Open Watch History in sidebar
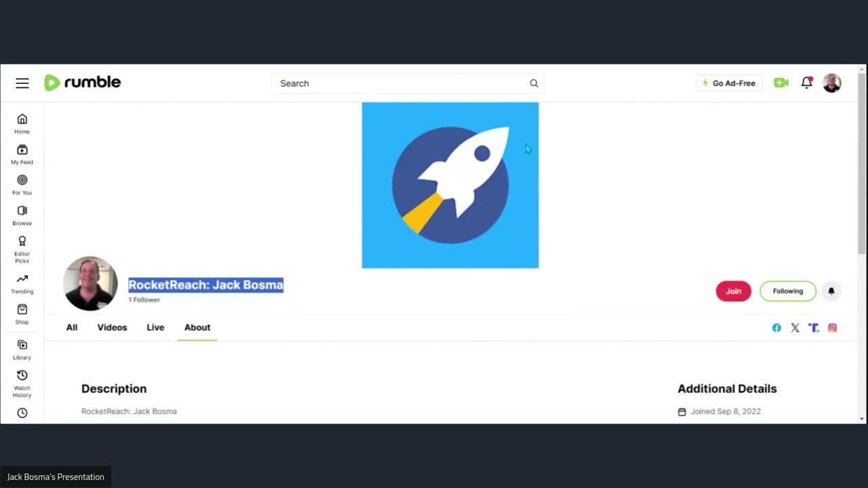868x488 pixels. pos(22,384)
